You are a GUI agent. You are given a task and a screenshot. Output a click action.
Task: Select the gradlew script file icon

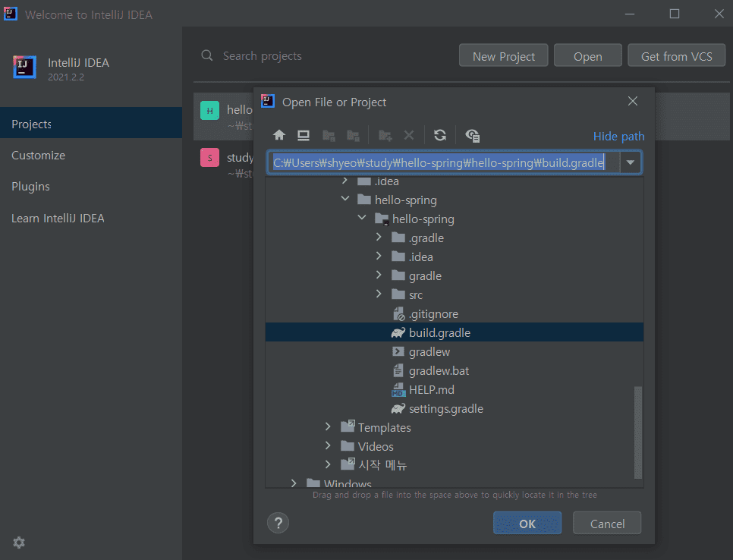(398, 351)
